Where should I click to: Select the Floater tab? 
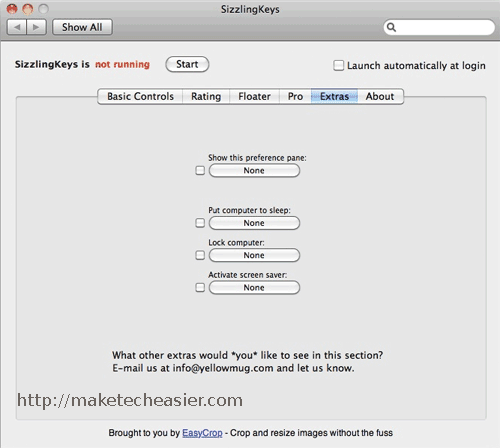pyautogui.click(x=254, y=96)
